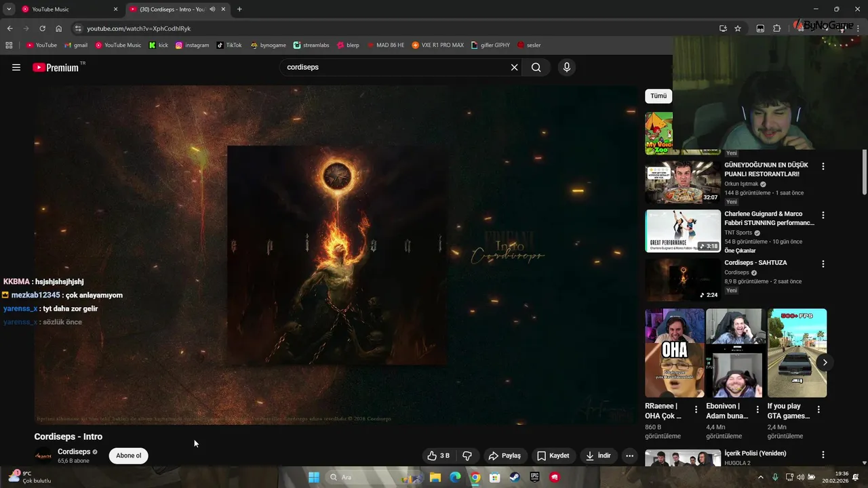Open options for If you play GTA short

tap(818, 409)
